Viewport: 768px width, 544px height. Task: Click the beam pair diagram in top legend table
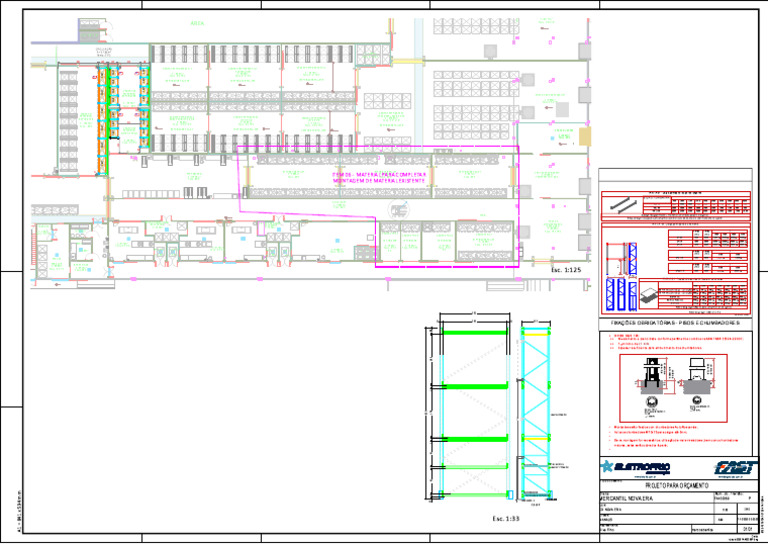tap(620, 204)
